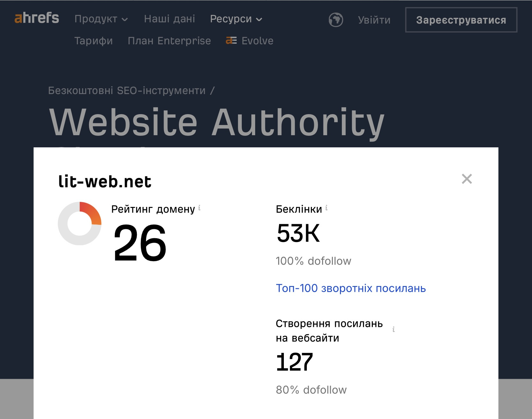Click the domain rating value 26

coord(140,243)
